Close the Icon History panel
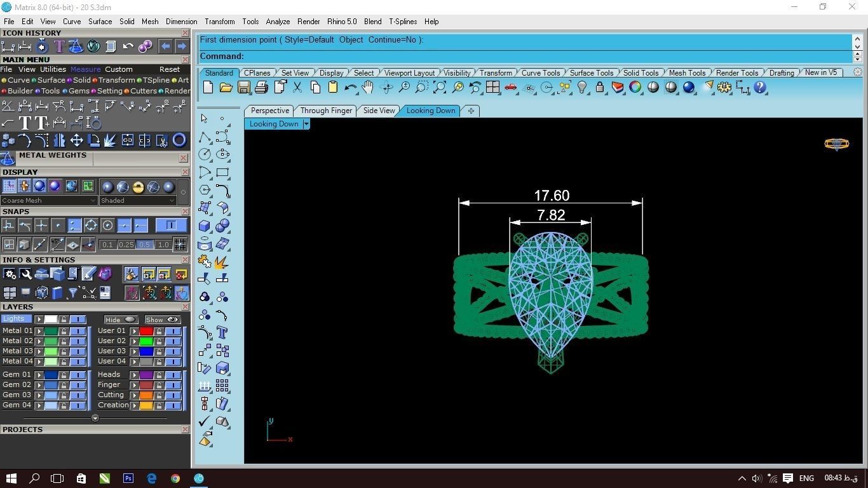This screenshot has height=488, width=868. (185, 33)
